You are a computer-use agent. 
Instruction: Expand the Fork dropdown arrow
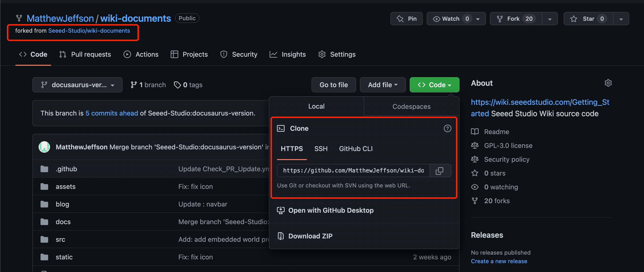tap(550, 19)
